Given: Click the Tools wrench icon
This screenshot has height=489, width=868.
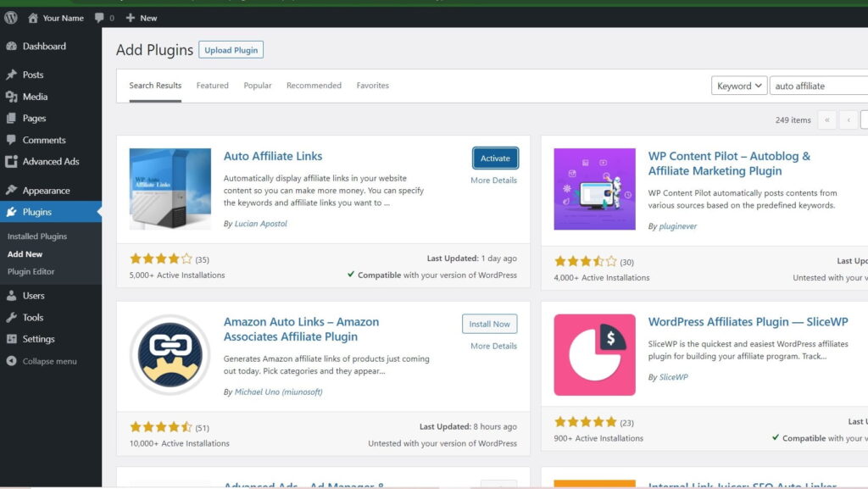Looking at the screenshot, I should pos(12,317).
